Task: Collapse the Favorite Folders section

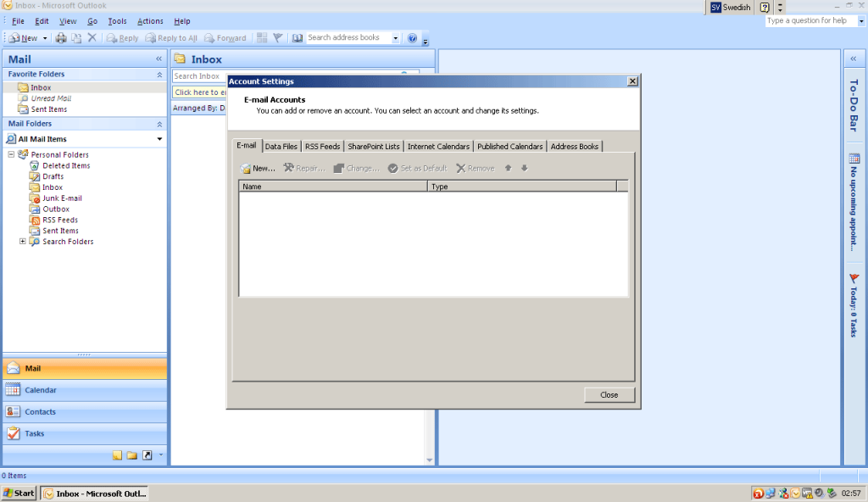Action: pos(159,75)
